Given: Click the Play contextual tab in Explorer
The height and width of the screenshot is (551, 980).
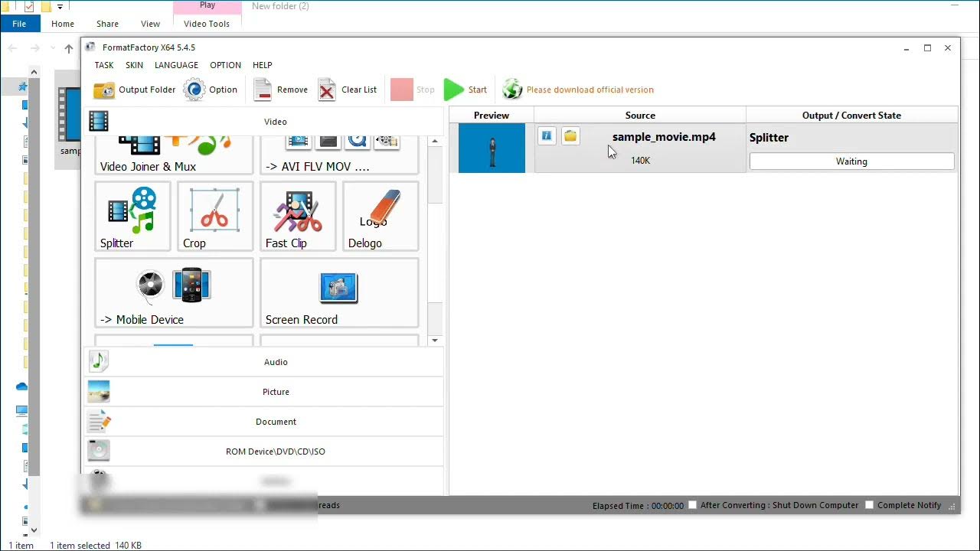Looking at the screenshot, I should point(207,5).
